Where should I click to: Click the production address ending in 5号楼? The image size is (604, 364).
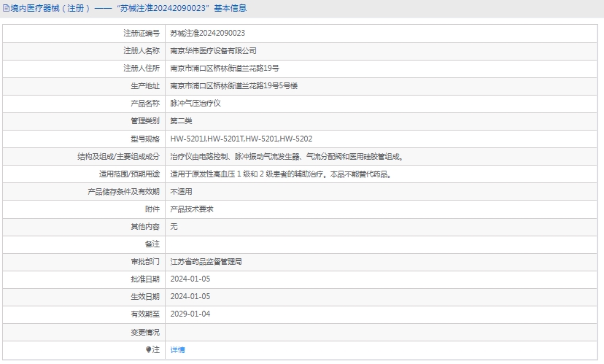tap(233, 86)
